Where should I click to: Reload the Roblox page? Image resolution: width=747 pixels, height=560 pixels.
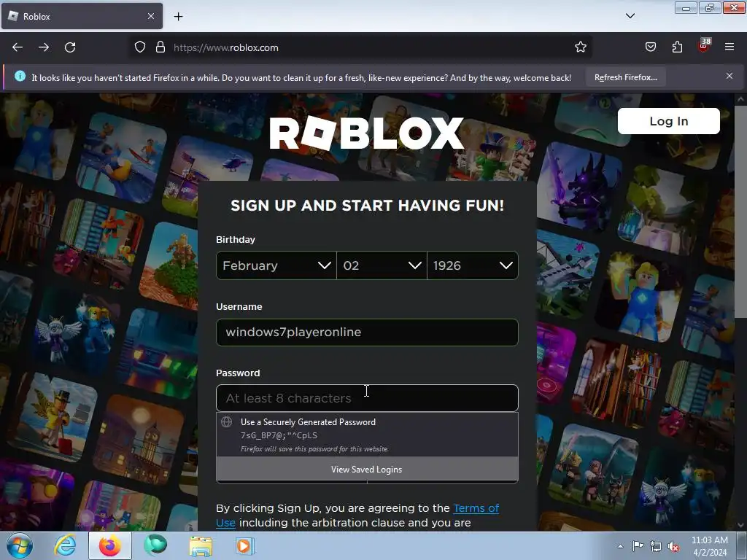70,47
